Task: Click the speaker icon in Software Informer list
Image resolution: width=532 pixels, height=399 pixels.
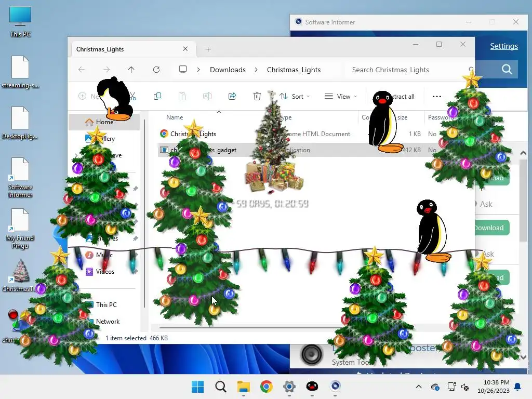Action: pos(312,354)
